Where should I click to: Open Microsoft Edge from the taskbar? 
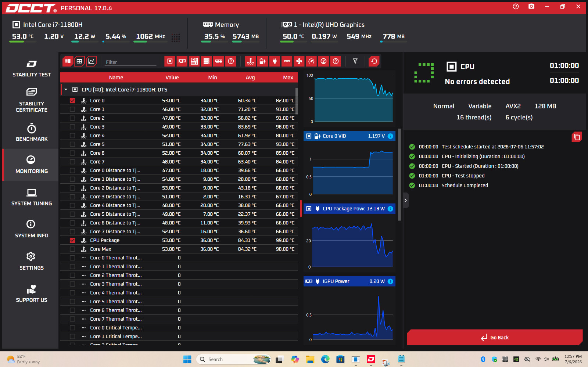point(325,359)
